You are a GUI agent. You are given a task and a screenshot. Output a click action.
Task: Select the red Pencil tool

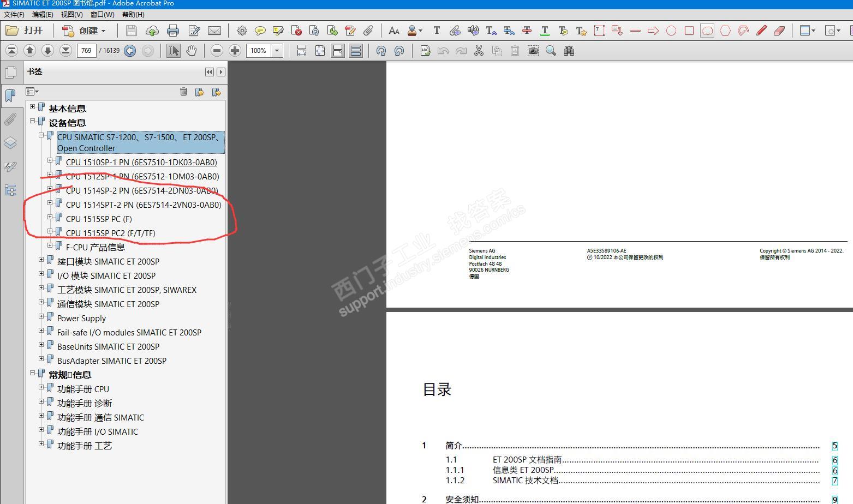click(761, 31)
